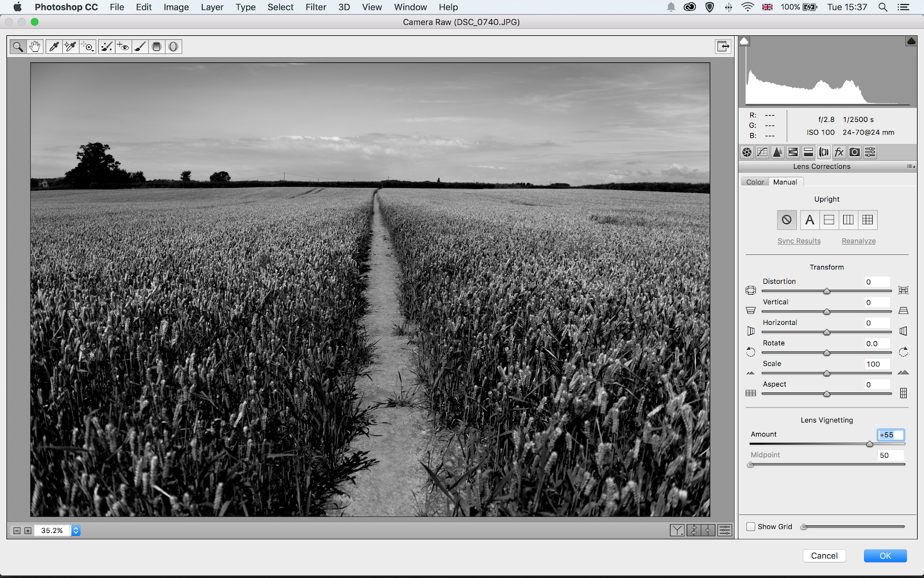The height and width of the screenshot is (578, 924).
Task: Click the Scale value field showing 100
Action: [877, 364]
